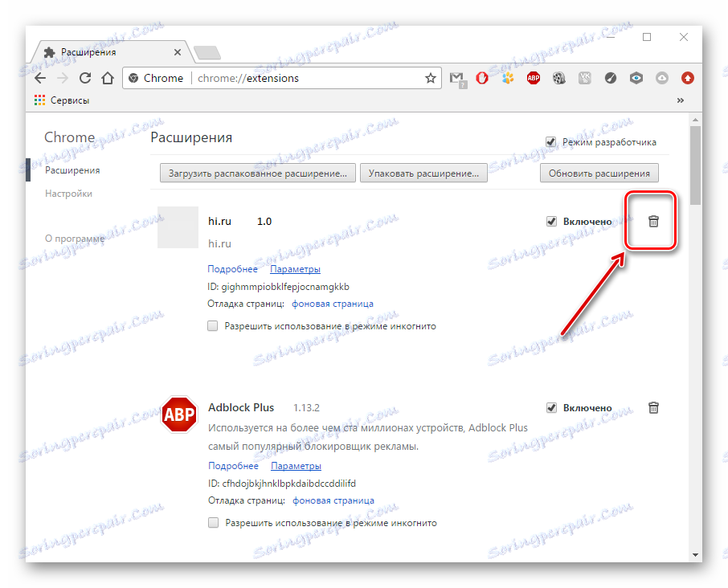Allow hi.ru in incognito mode
Viewport: 728px width, 588px height.
213,326
